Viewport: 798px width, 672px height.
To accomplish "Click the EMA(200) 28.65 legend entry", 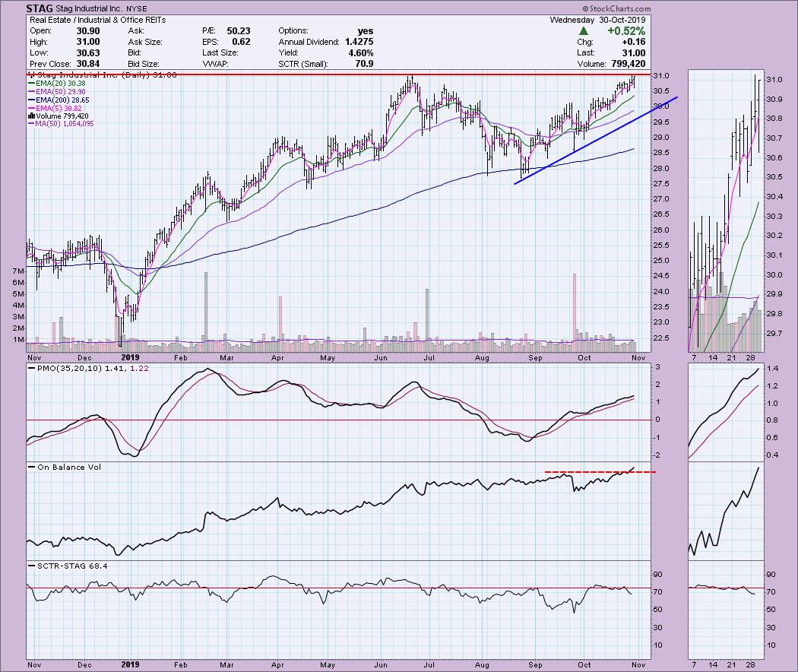I will click(x=59, y=100).
